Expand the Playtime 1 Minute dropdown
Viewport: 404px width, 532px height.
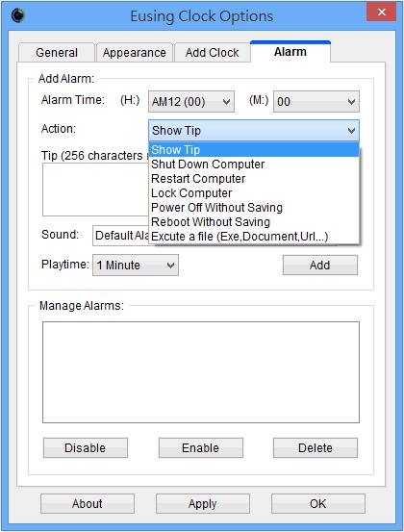click(x=136, y=265)
